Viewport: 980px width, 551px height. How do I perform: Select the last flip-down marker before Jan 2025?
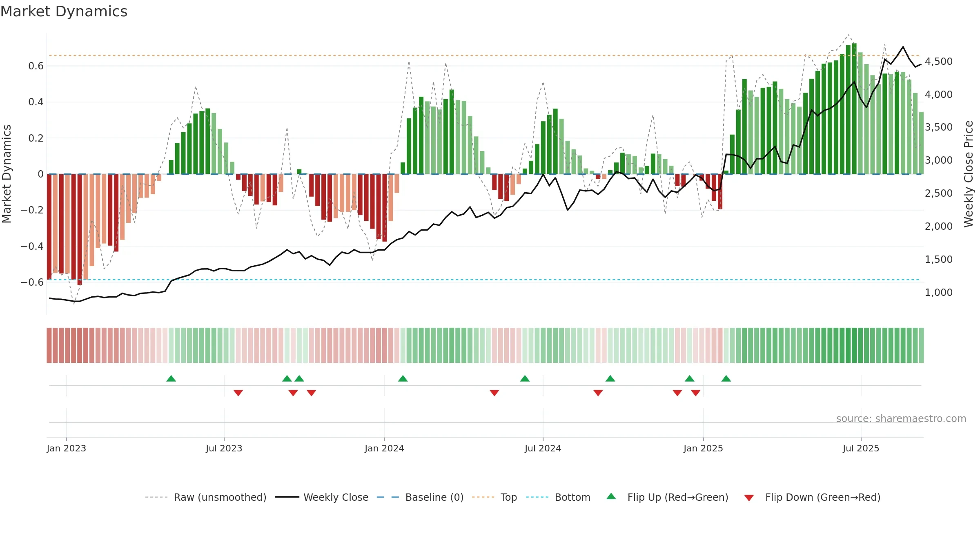(696, 393)
